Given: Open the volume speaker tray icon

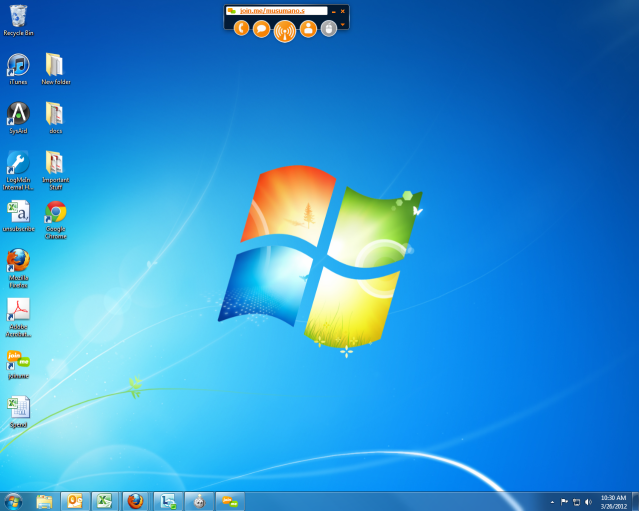Looking at the screenshot, I should pyautogui.click(x=588, y=502).
